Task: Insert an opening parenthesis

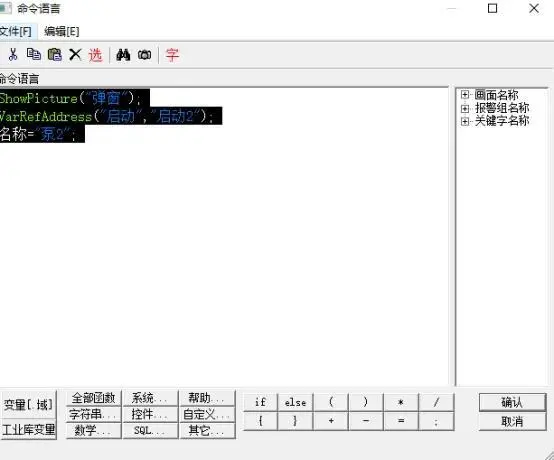Action: point(331,402)
